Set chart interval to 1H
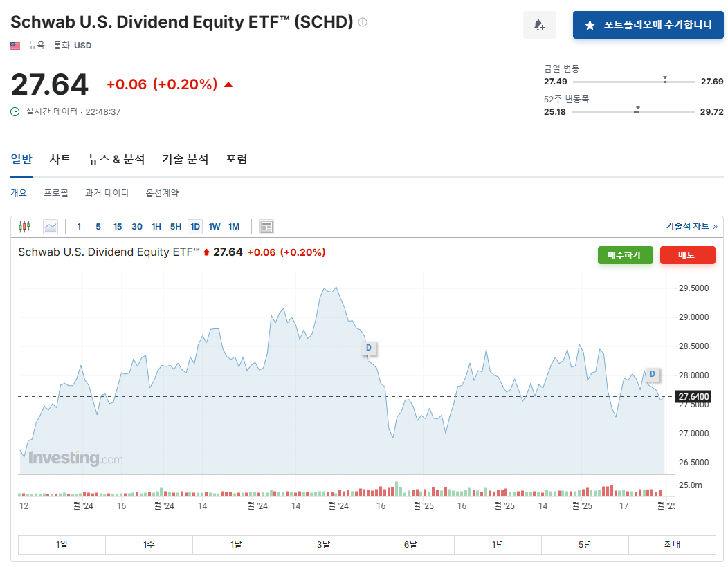The image size is (728, 567). point(156,226)
